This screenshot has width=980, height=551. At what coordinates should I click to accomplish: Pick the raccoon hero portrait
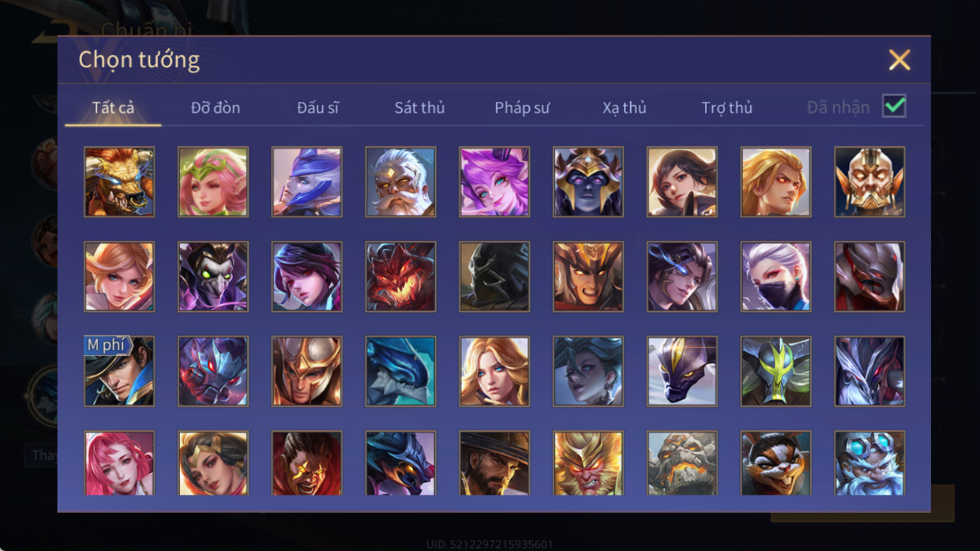[776, 463]
